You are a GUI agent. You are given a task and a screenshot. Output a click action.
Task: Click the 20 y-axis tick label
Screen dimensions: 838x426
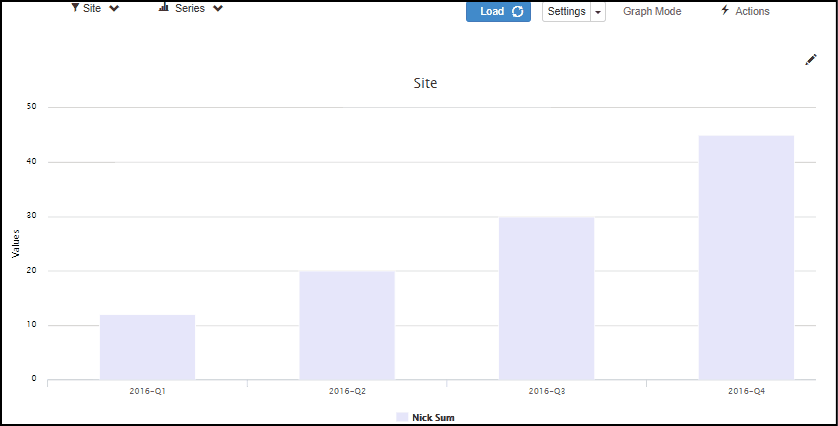32,270
